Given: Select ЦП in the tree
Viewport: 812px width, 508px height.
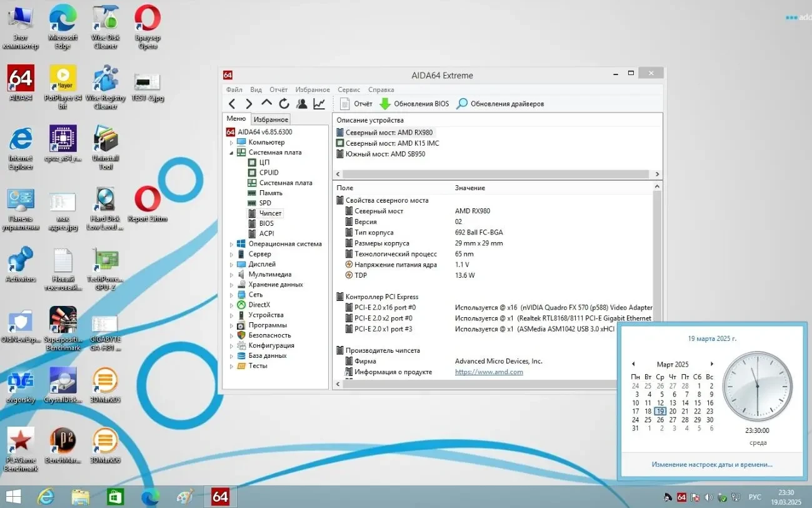Looking at the screenshot, I should tap(259, 163).
